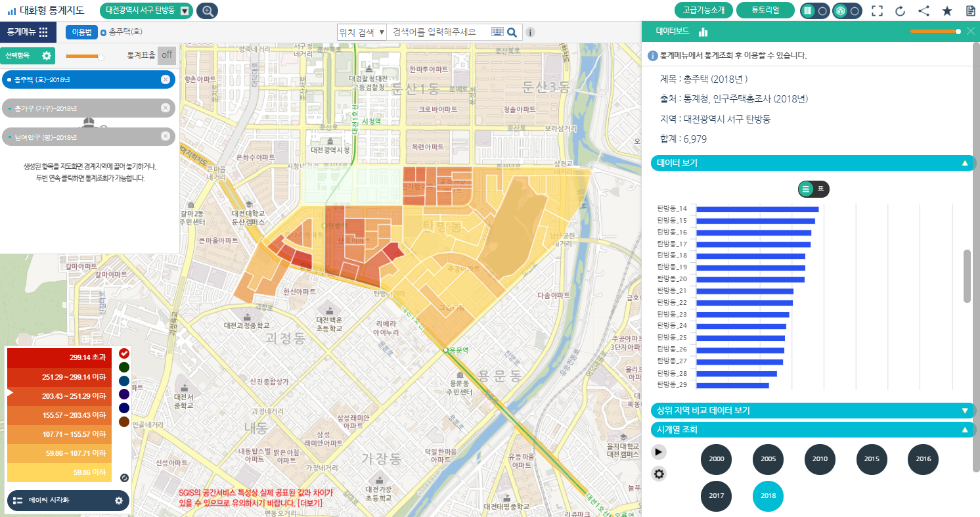Select the 2010 year in time series
The height and width of the screenshot is (517, 980).
click(x=820, y=459)
